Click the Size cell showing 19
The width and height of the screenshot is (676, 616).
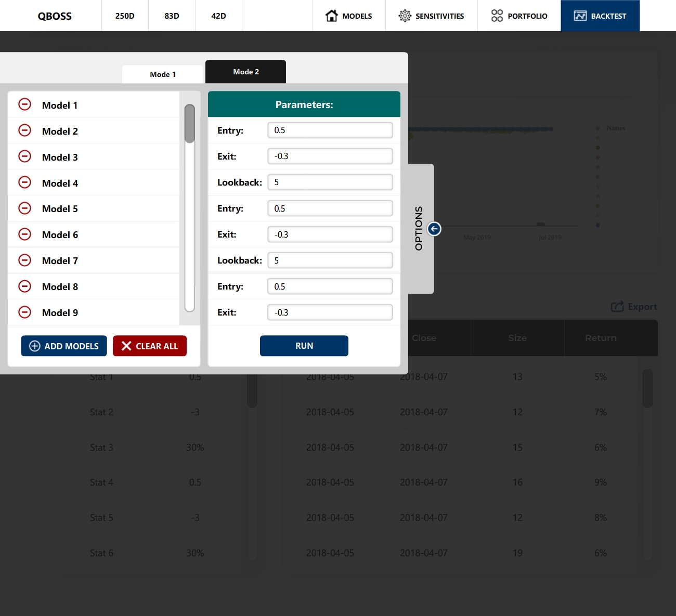pyautogui.click(x=517, y=553)
